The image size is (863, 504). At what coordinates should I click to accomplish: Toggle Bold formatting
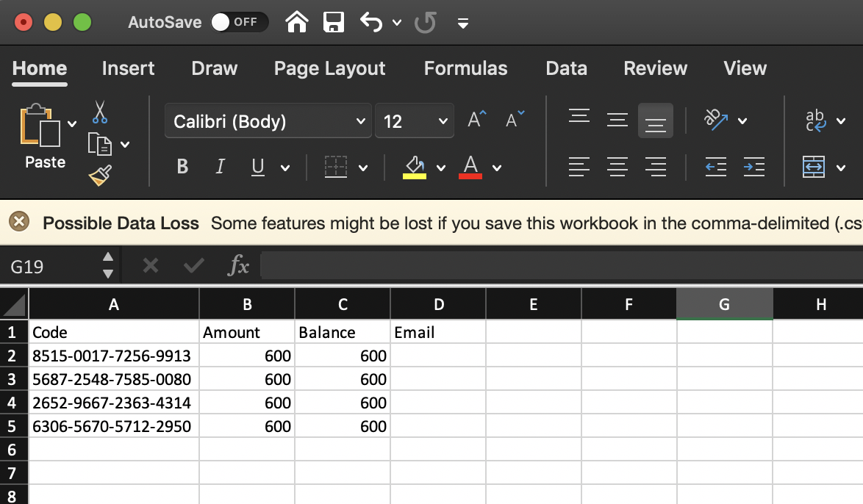pos(182,166)
